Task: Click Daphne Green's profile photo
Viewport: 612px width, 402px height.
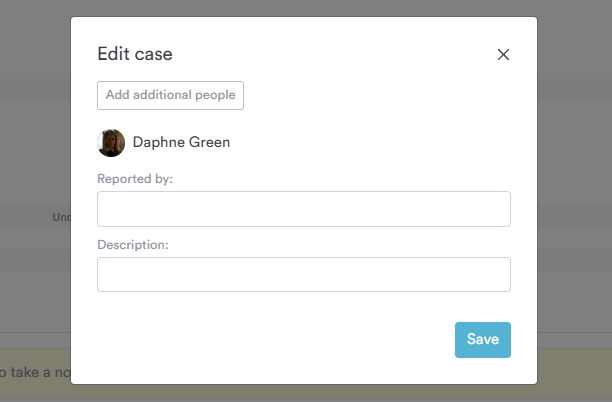Action: click(x=111, y=143)
